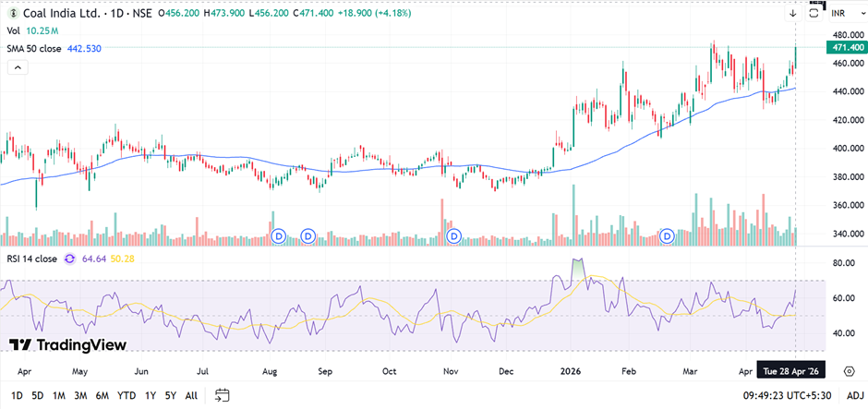Open the go-to-date calendar icon
Viewport: 868px width, 409px height.
point(222,396)
